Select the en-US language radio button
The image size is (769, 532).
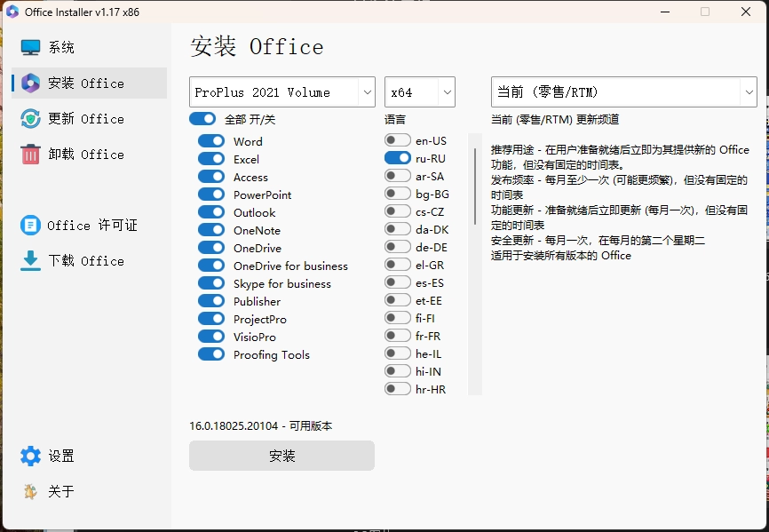tap(396, 139)
